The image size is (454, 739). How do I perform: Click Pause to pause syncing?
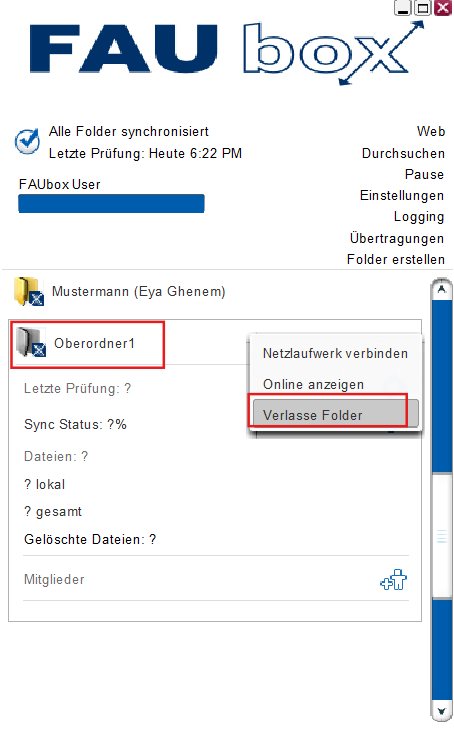click(424, 174)
